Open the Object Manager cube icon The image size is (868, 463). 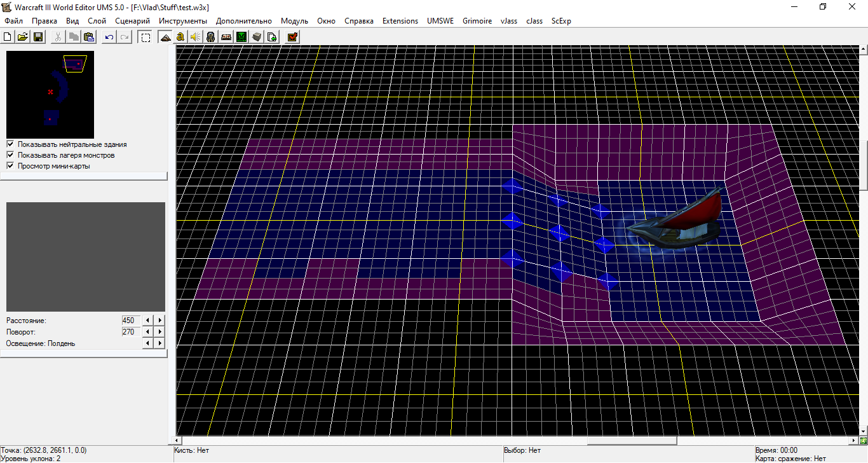click(x=257, y=37)
